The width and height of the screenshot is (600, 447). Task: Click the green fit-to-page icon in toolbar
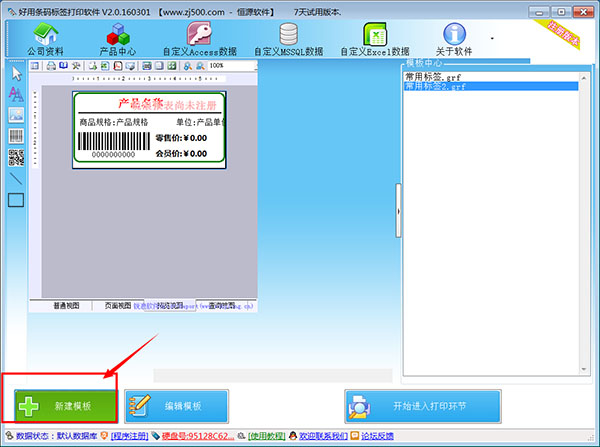click(172, 66)
